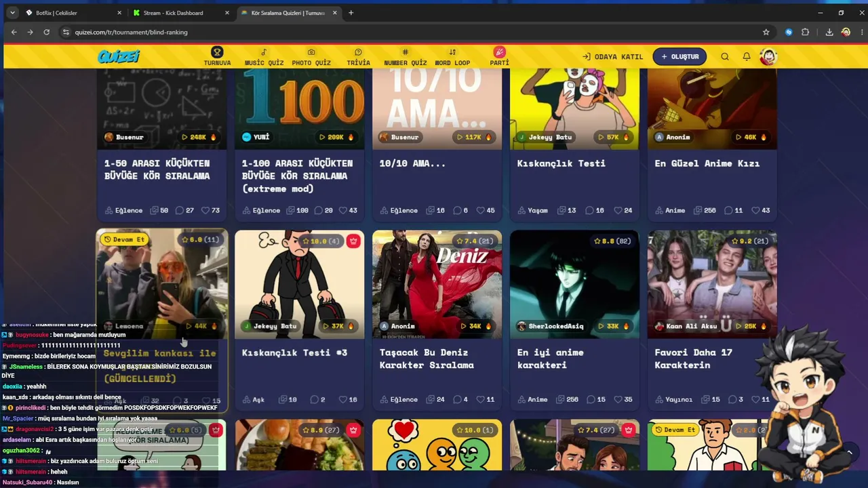Screen dimensions: 868x488
Task: Open the Parti celebration icon
Action: coord(500,52)
